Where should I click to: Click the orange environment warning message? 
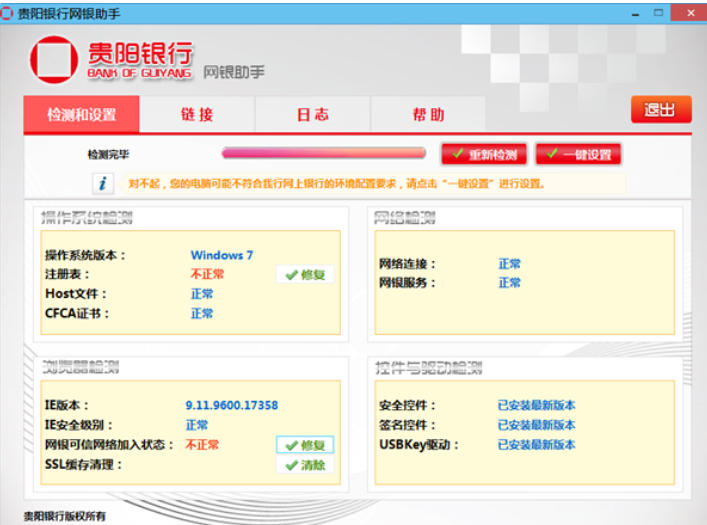coord(336,184)
